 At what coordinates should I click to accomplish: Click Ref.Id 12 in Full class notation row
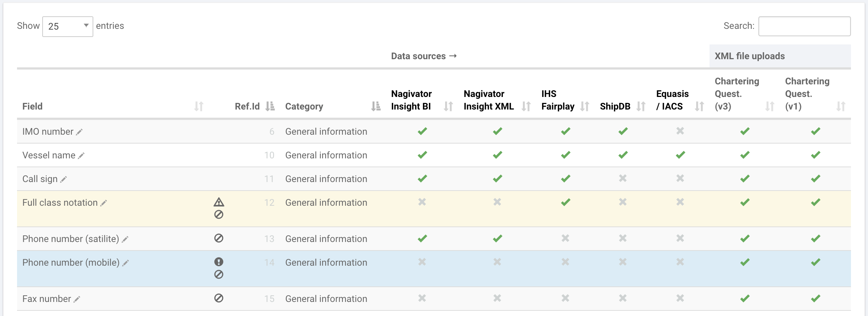[x=270, y=203]
